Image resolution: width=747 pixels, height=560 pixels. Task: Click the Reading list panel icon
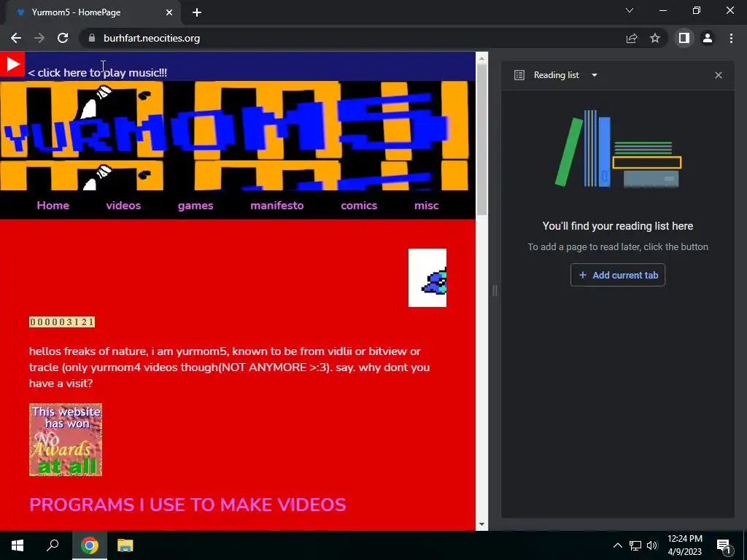pyautogui.click(x=519, y=75)
